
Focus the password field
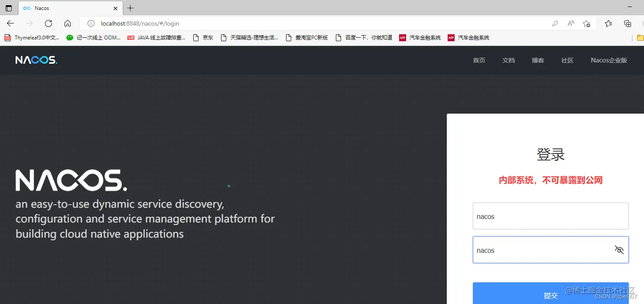pyautogui.click(x=550, y=250)
